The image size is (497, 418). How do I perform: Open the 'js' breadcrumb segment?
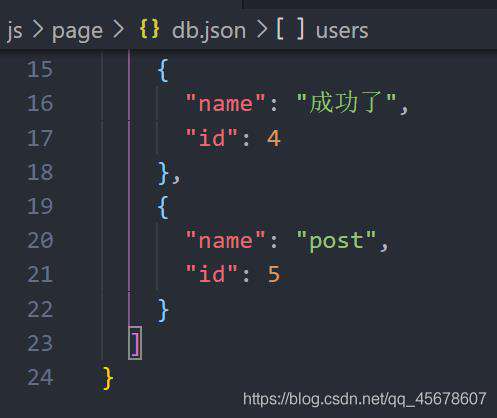coord(15,31)
